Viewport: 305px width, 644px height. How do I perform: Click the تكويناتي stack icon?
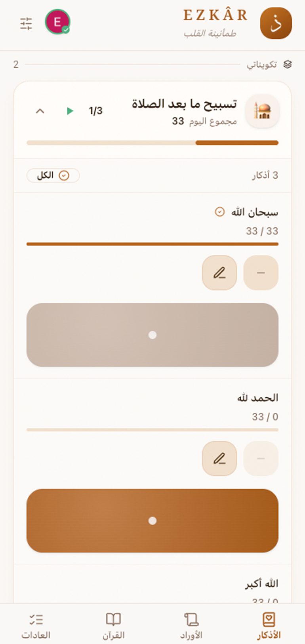pos(288,64)
